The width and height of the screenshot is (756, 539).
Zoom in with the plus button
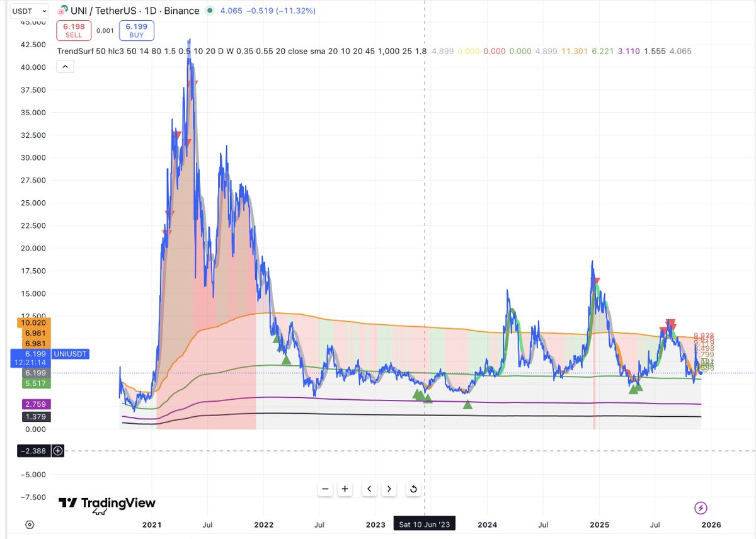click(x=345, y=489)
